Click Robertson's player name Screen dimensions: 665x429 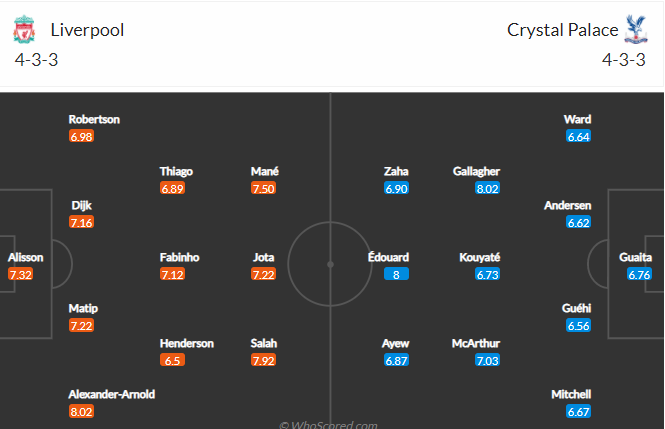tap(94, 120)
